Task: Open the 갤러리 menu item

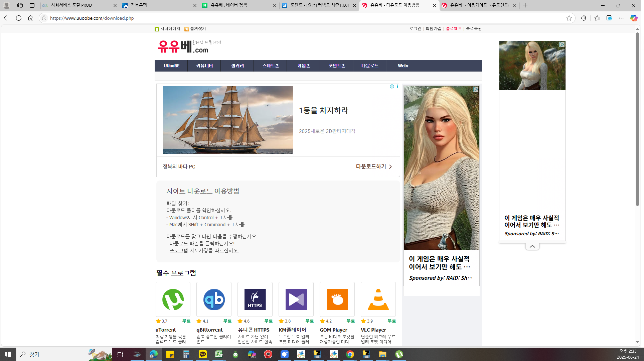Action: coord(237,66)
